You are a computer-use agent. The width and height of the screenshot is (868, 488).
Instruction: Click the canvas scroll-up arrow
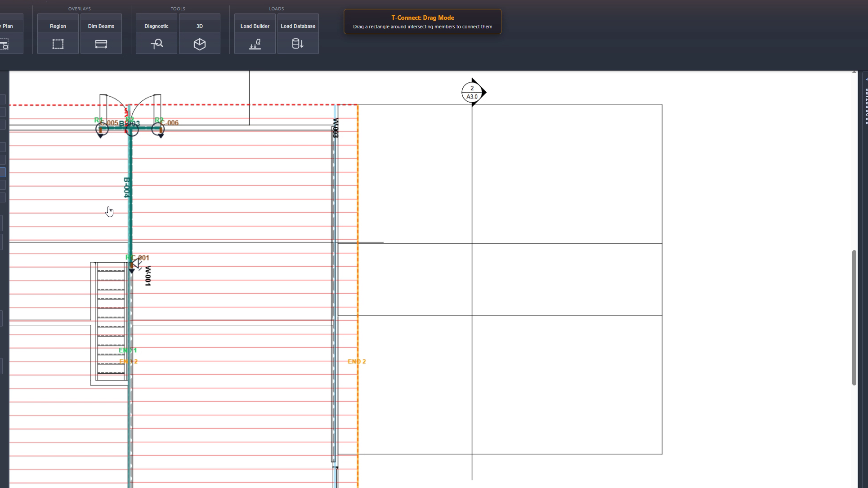click(x=854, y=72)
